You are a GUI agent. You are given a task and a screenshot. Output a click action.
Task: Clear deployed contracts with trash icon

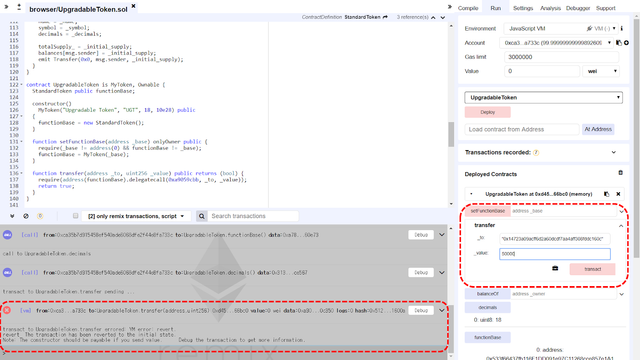[x=620, y=173]
